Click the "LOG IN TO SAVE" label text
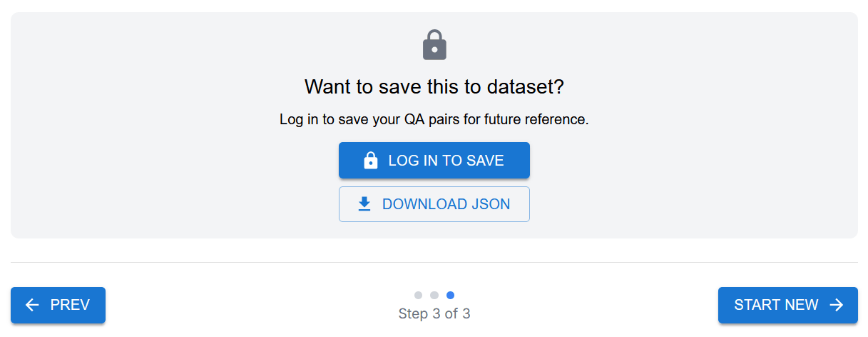This screenshot has height=337, width=868. [446, 161]
